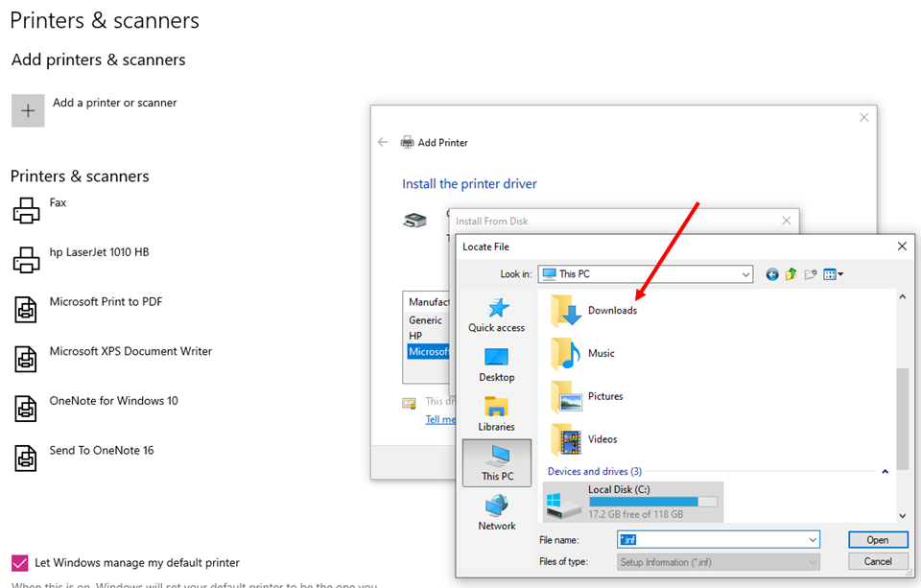
Task: Open the Videos folder
Action: (x=584, y=438)
